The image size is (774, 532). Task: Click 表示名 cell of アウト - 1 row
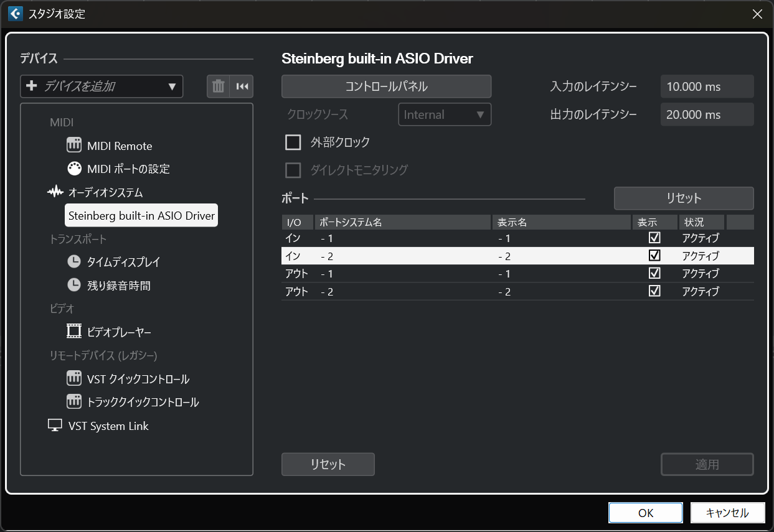(x=562, y=274)
